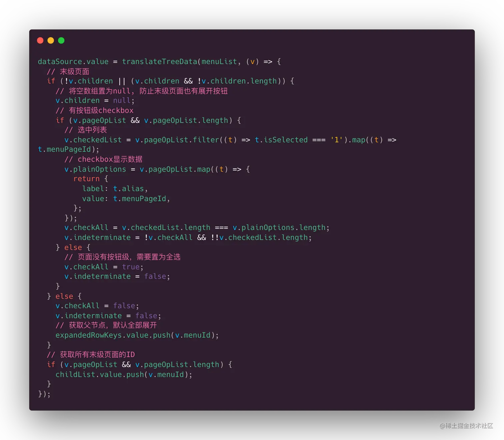
Task: Click the v.children = null statement
Action: click(x=94, y=100)
